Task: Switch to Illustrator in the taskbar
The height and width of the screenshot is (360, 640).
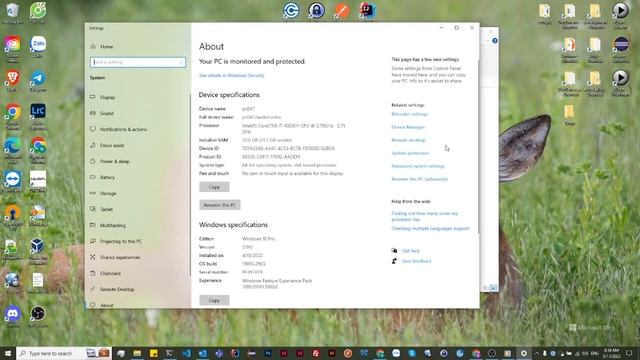Action: click(x=332, y=353)
